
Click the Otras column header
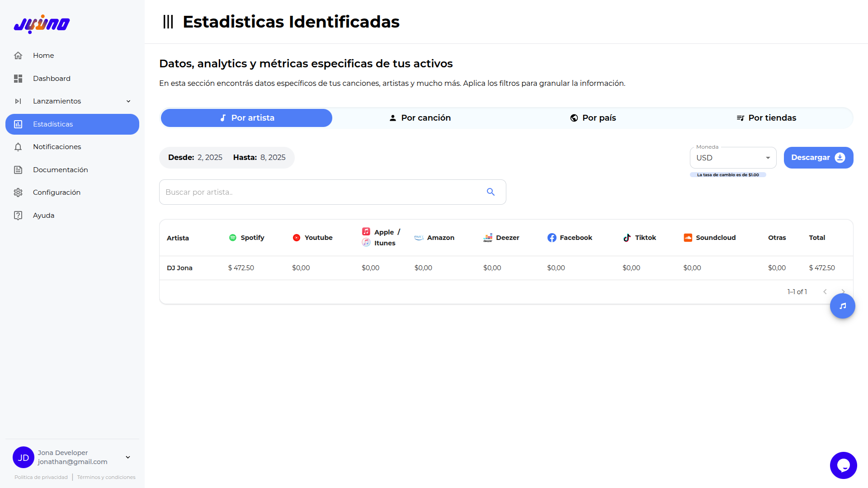[x=777, y=238]
